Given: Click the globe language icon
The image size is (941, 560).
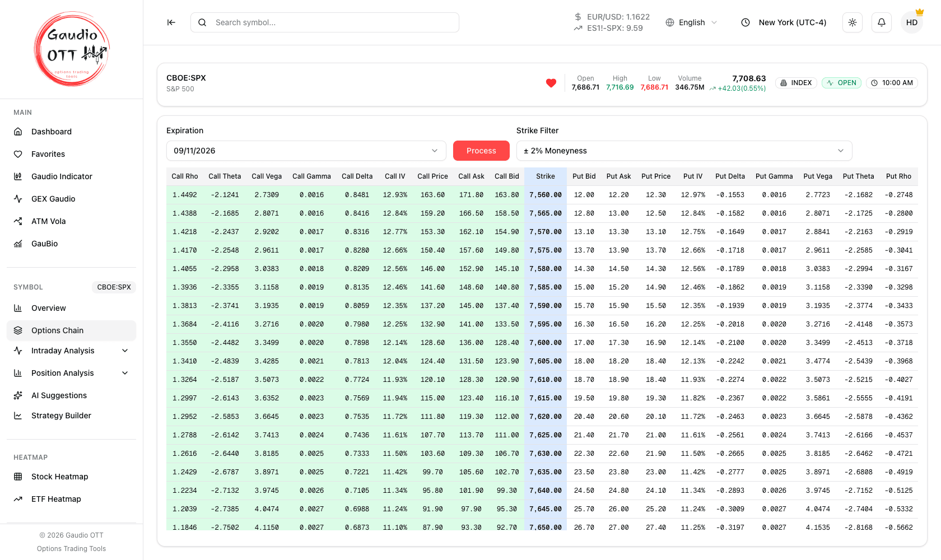Looking at the screenshot, I should pos(670,22).
